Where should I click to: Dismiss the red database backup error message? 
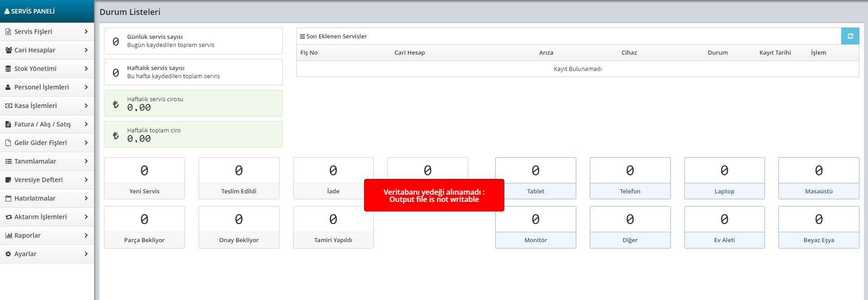434,195
